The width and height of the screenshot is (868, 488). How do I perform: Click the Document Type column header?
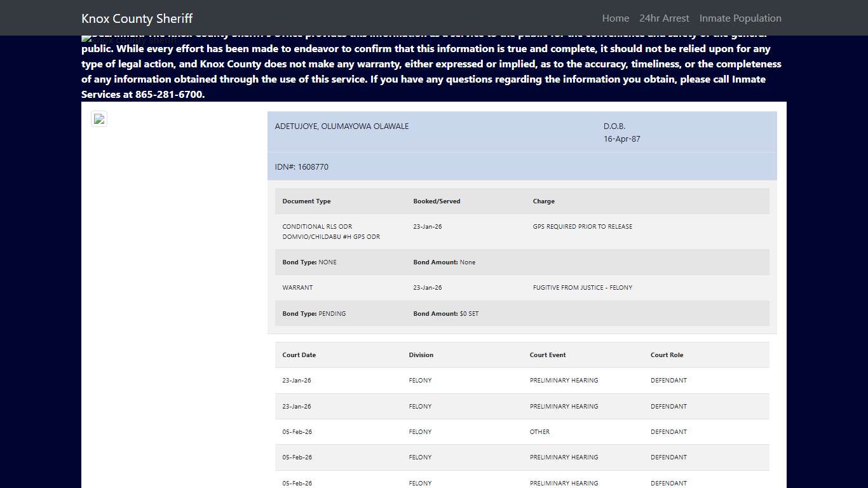coord(306,201)
